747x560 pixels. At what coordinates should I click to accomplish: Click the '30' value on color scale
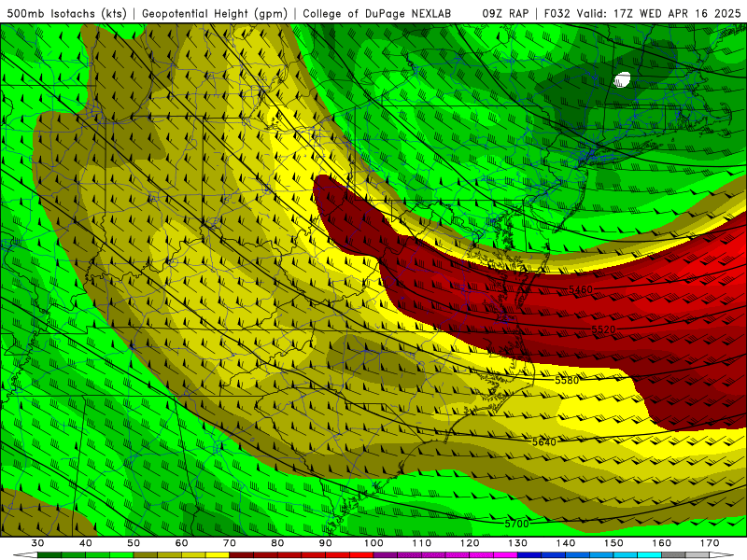(37, 543)
